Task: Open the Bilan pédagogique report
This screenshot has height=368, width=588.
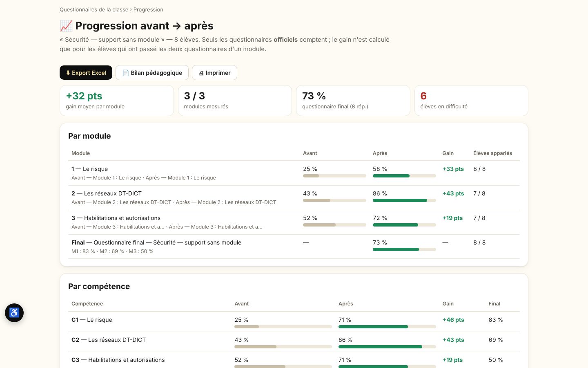Action: click(x=152, y=73)
